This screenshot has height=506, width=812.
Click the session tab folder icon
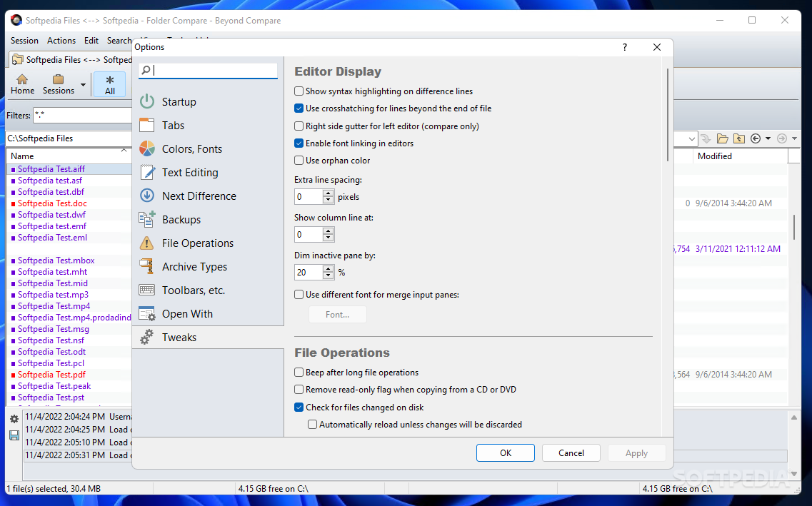click(18, 59)
